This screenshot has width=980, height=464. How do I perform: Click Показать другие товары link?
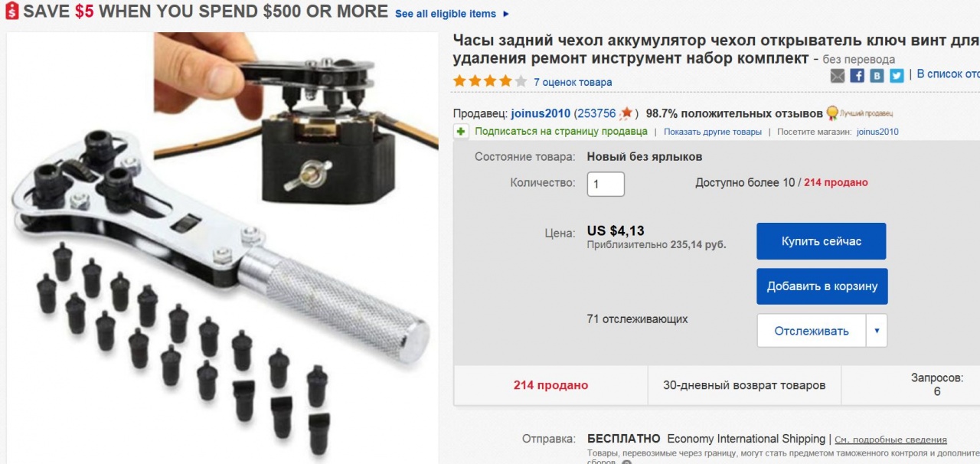(713, 132)
